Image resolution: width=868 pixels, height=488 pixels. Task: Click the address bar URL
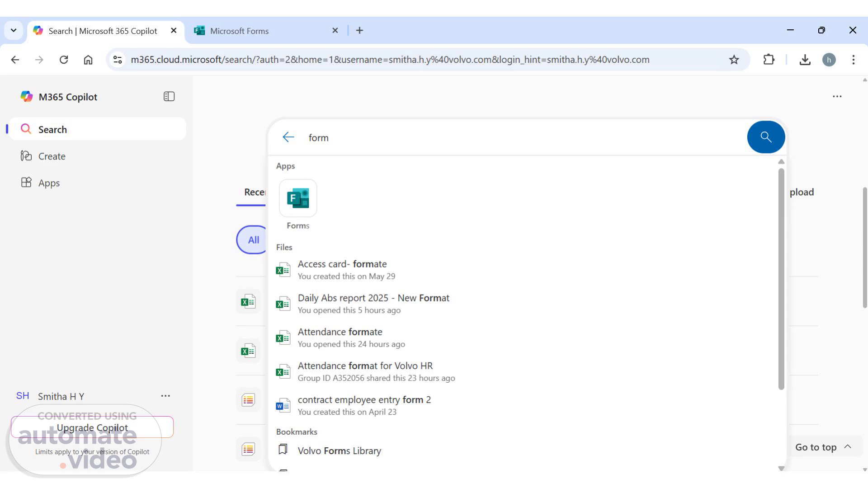pos(390,60)
